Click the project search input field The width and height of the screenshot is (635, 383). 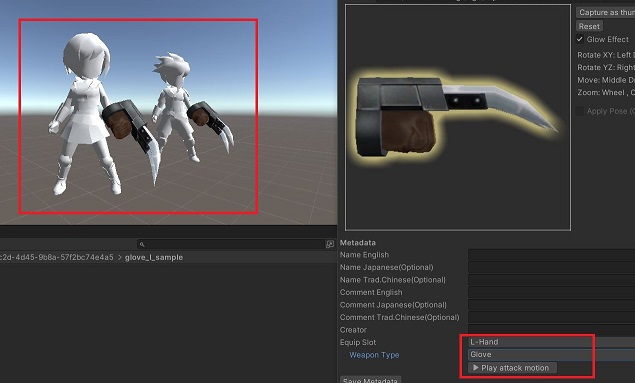[230, 244]
